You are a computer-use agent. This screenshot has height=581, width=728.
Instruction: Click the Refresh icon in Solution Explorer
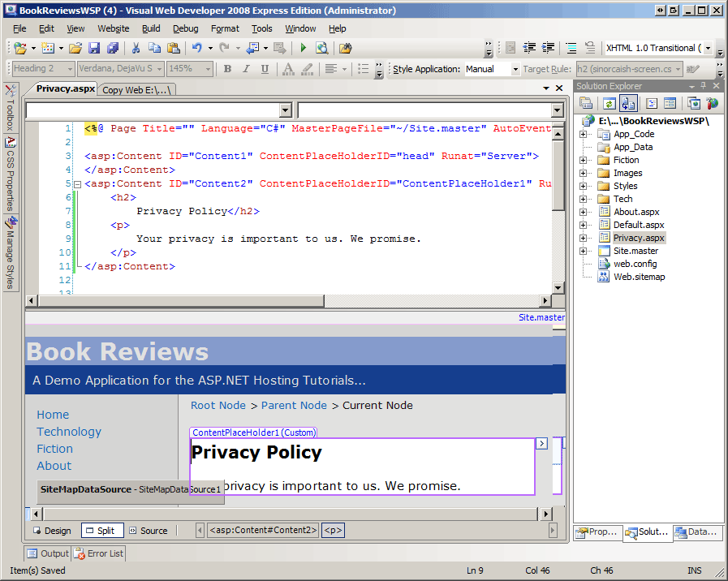pyautogui.click(x=608, y=103)
